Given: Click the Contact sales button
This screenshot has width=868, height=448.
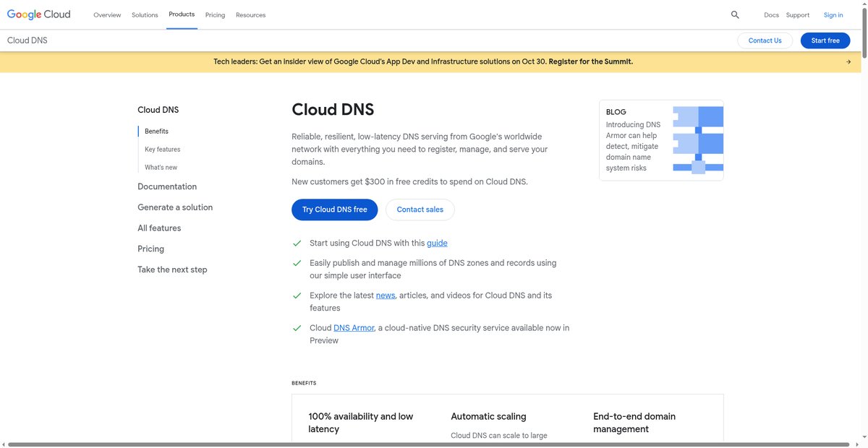Looking at the screenshot, I should click(x=420, y=210).
